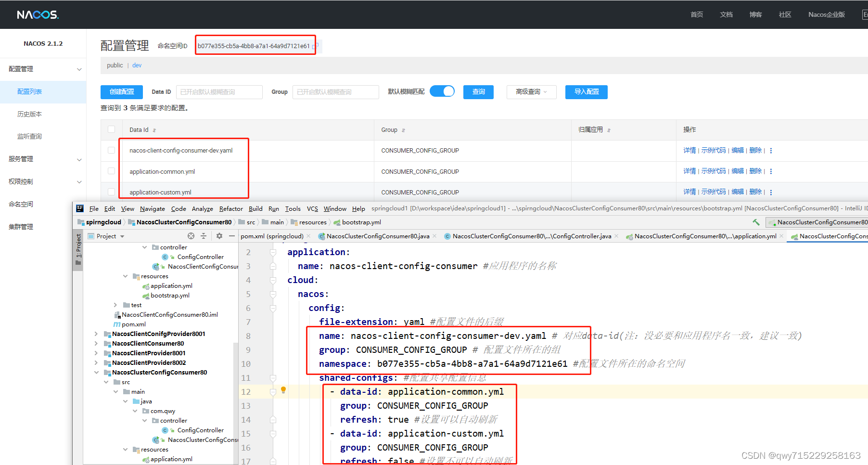Image resolution: width=868 pixels, height=465 pixels.
Task: Open 文档 link in Nacos header
Action: click(x=726, y=15)
